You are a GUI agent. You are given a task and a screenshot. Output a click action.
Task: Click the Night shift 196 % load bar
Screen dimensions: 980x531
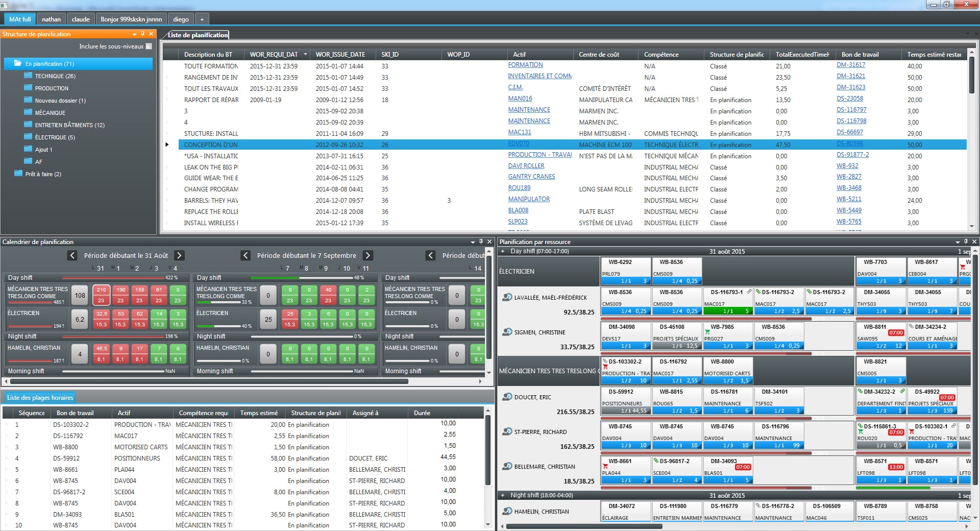[112, 336]
